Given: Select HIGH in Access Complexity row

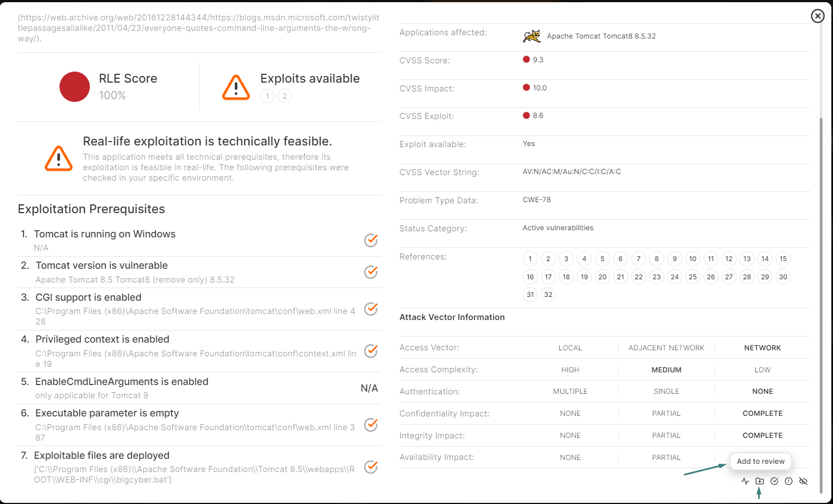Looking at the screenshot, I should pos(570,370).
